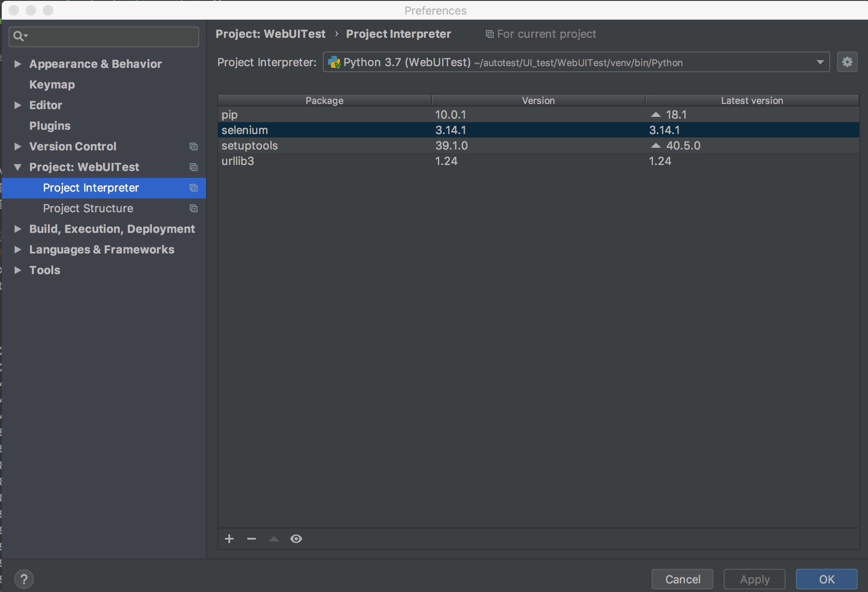868x592 pixels.
Task: Expand Languages & Frameworks section
Action: coord(18,250)
